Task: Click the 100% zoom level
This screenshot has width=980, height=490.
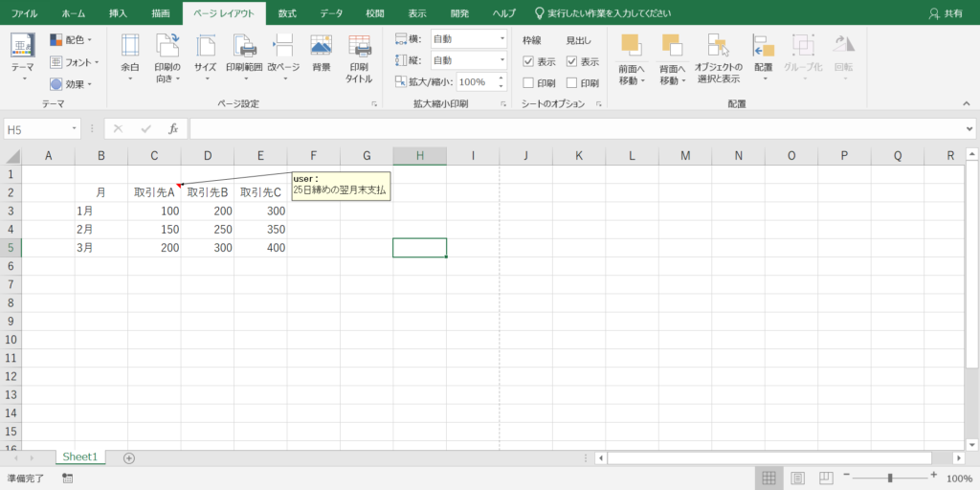Action: click(959, 479)
